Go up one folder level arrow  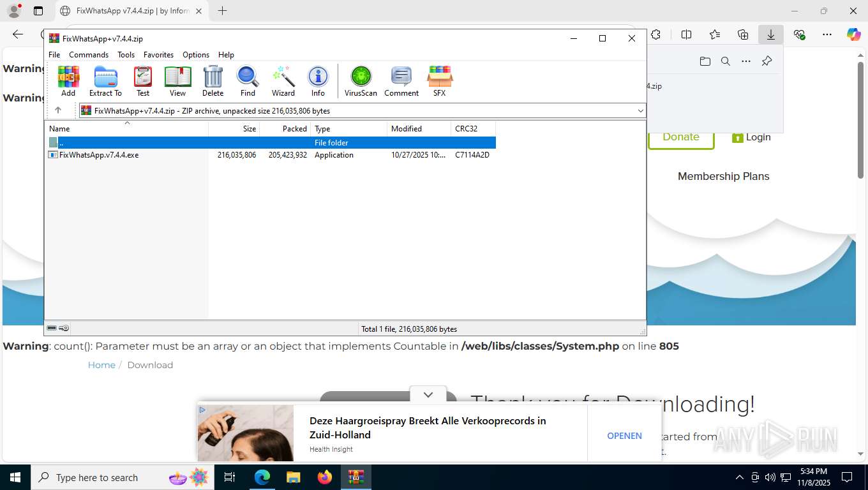[58, 110]
